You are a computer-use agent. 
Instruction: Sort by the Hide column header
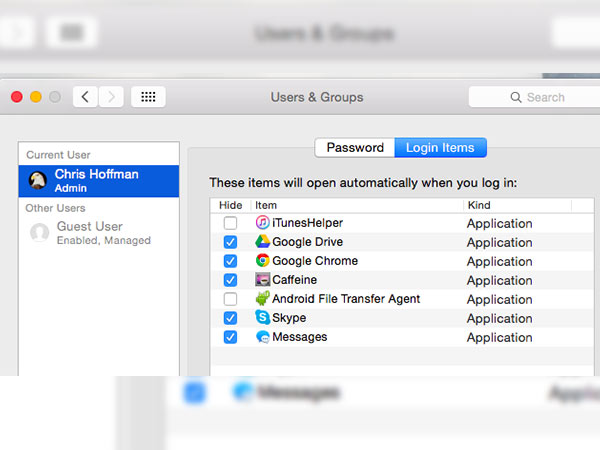pyautogui.click(x=230, y=205)
